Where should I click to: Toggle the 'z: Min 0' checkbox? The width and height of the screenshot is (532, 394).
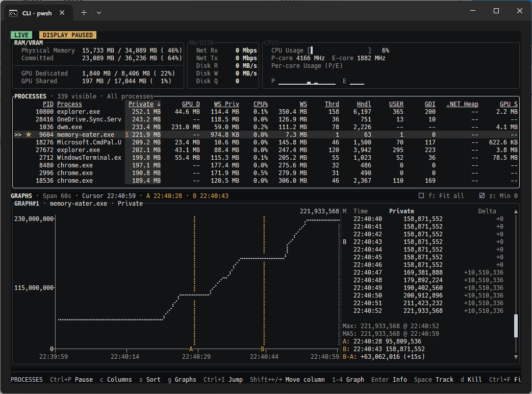click(x=482, y=195)
